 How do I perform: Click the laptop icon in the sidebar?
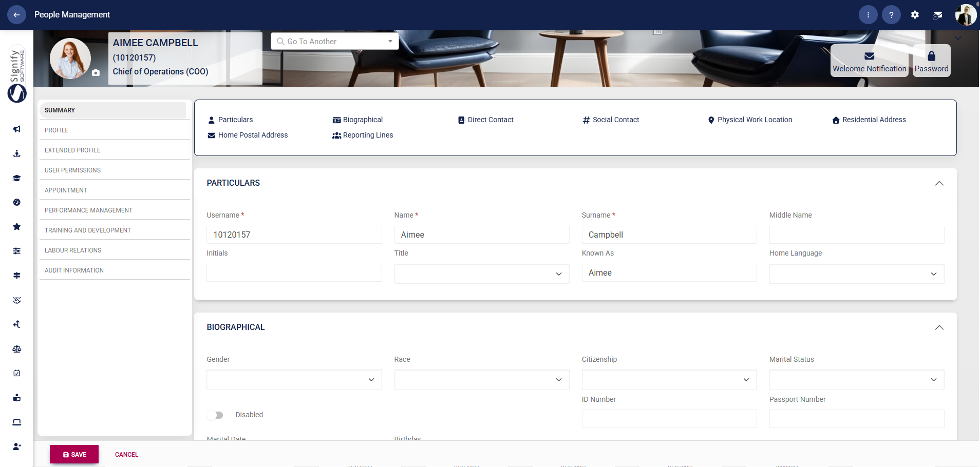pyautogui.click(x=17, y=422)
